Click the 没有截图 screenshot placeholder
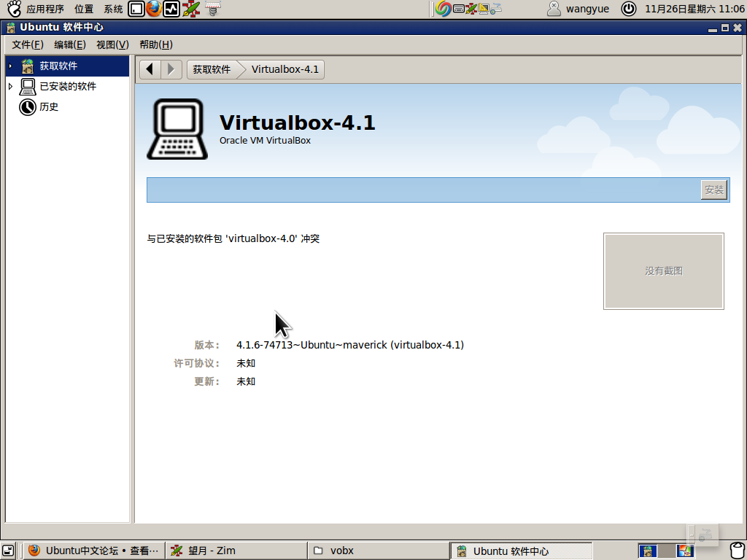Screen dimensions: 747x560 click(x=664, y=271)
